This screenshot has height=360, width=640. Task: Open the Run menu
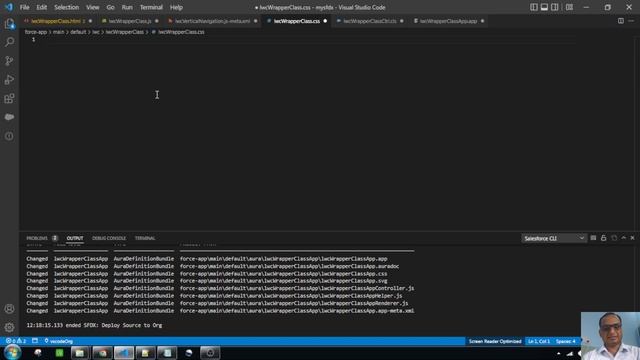pyautogui.click(x=127, y=7)
